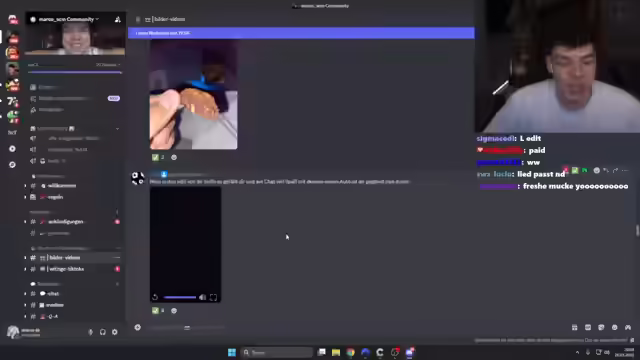Screen dimensions: 640x360
Task: Click the 'NEU' badge on sidebar entry
Action: tap(113, 98)
